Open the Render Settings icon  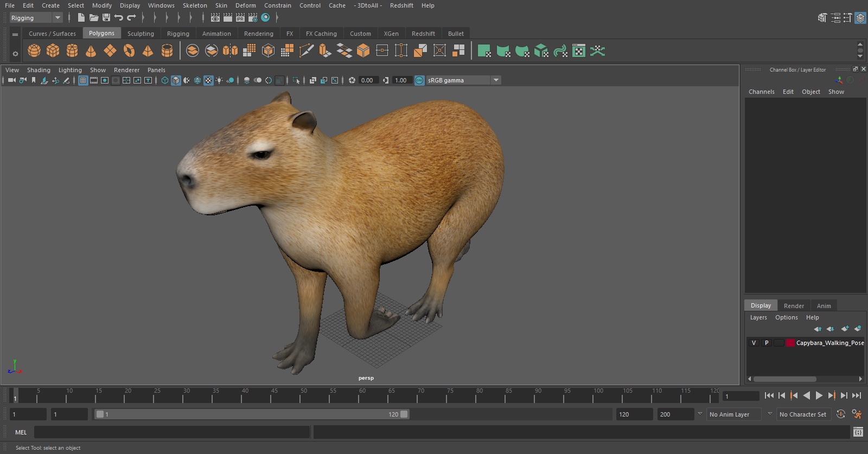point(253,18)
